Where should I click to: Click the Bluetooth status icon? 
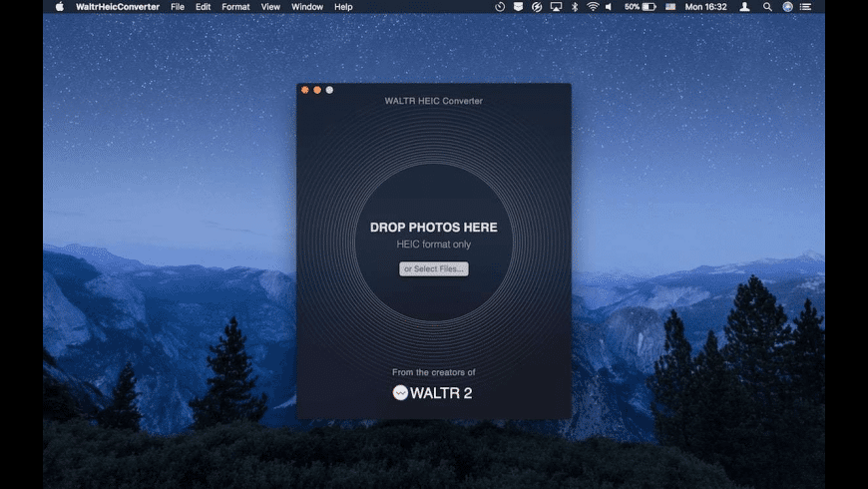pos(575,7)
